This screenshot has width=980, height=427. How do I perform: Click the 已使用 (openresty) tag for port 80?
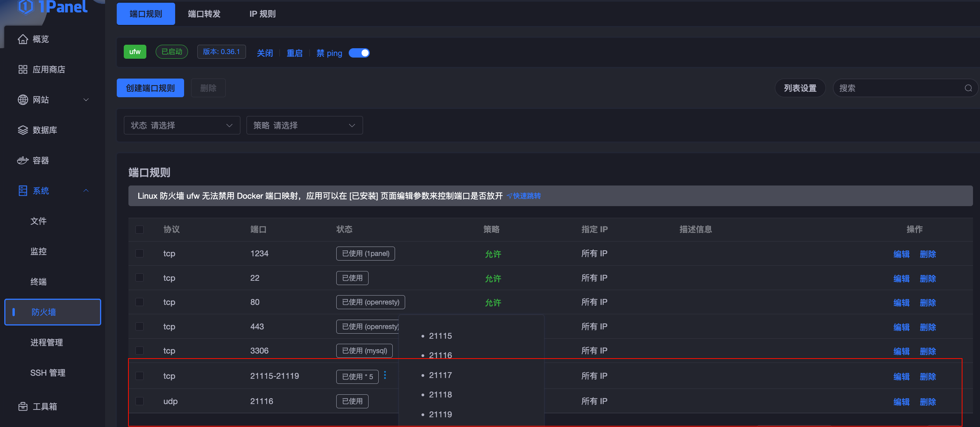point(371,302)
